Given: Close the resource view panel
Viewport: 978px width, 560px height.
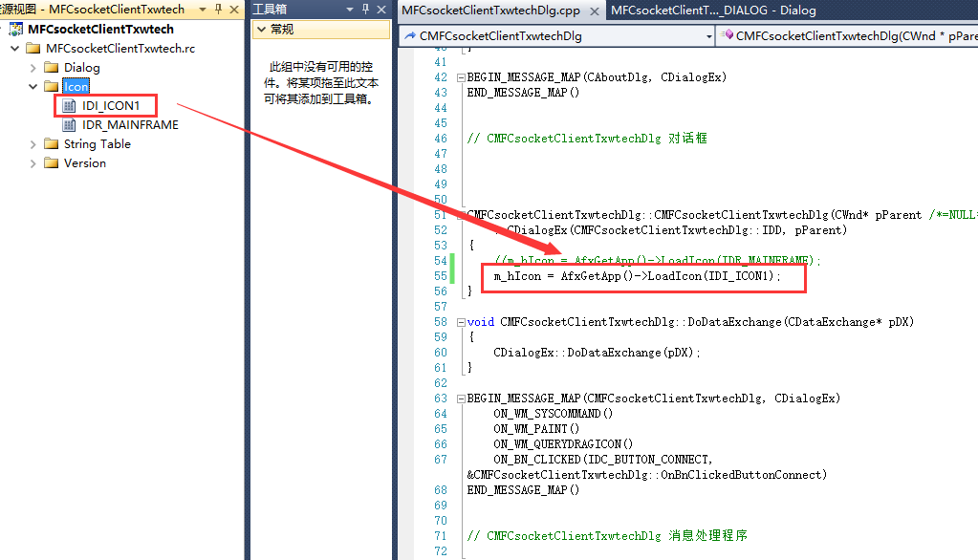Looking at the screenshot, I should pyautogui.click(x=234, y=10).
